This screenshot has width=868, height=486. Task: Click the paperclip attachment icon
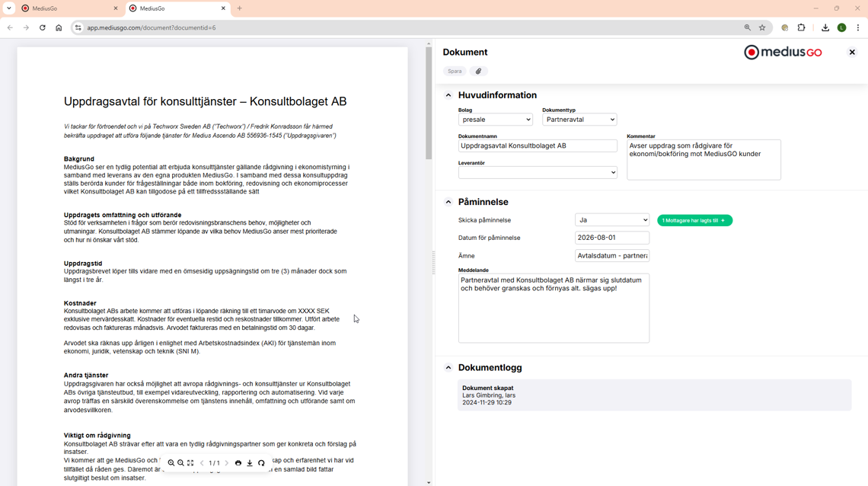click(x=479, y=71)
